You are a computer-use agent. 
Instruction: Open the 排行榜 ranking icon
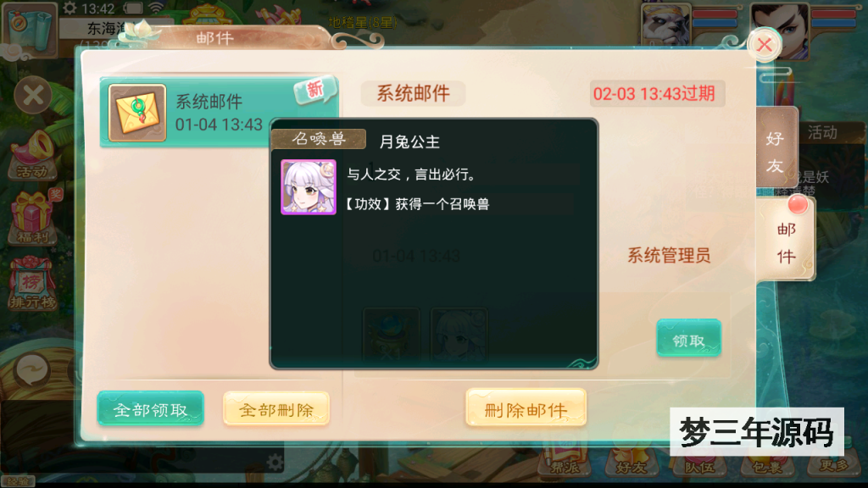coord(32,284)
